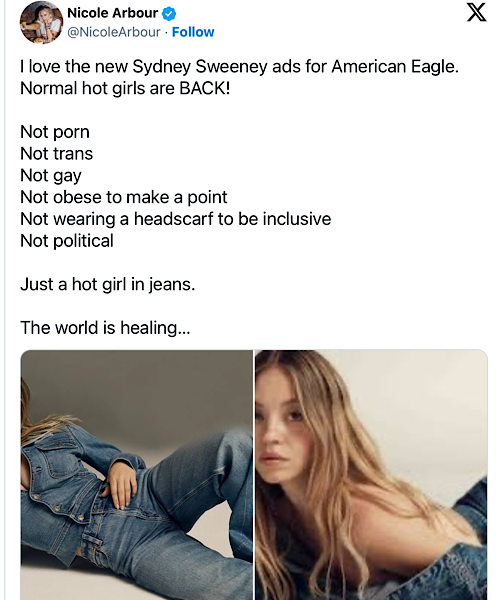Image resolution: width=500 pixels, height=600 pixels.
Task: Open the X logo link
Action: [x=476, y=13]
